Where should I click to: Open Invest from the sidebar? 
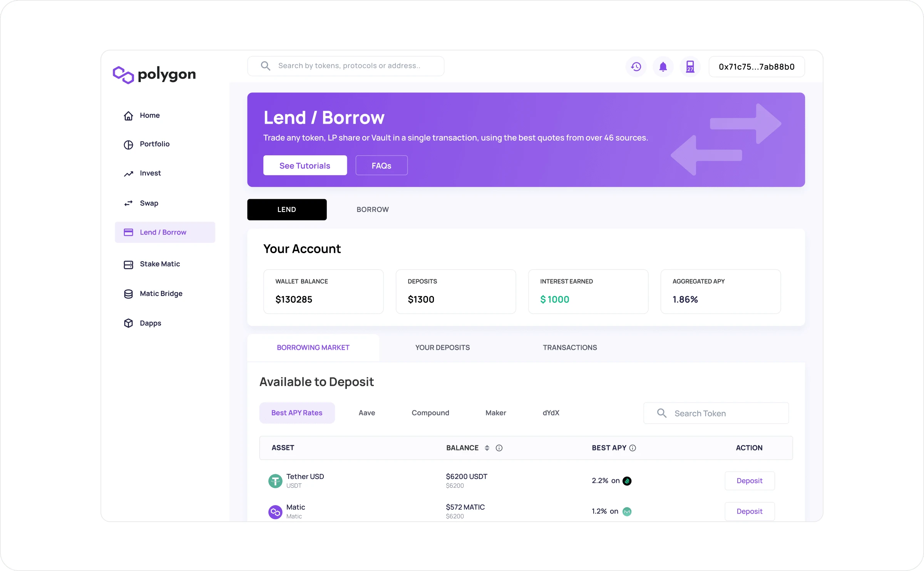pyautogui.click(x=151, y=173)
